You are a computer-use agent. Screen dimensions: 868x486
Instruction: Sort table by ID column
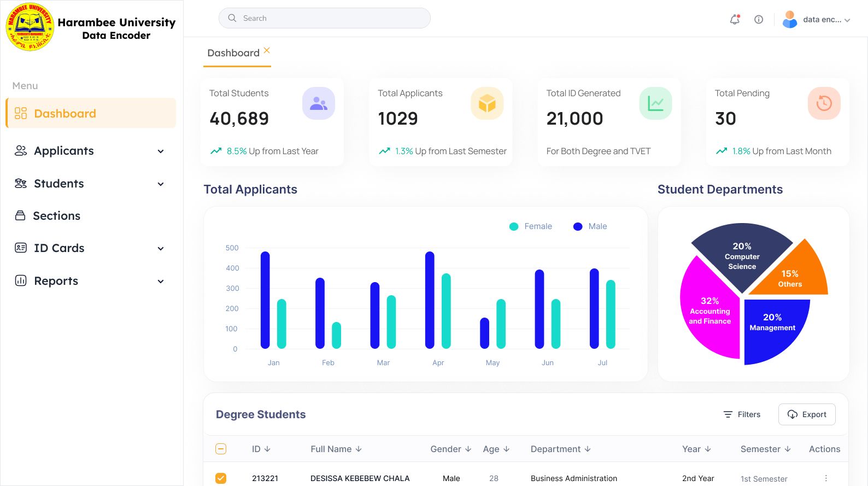(261, 449)
